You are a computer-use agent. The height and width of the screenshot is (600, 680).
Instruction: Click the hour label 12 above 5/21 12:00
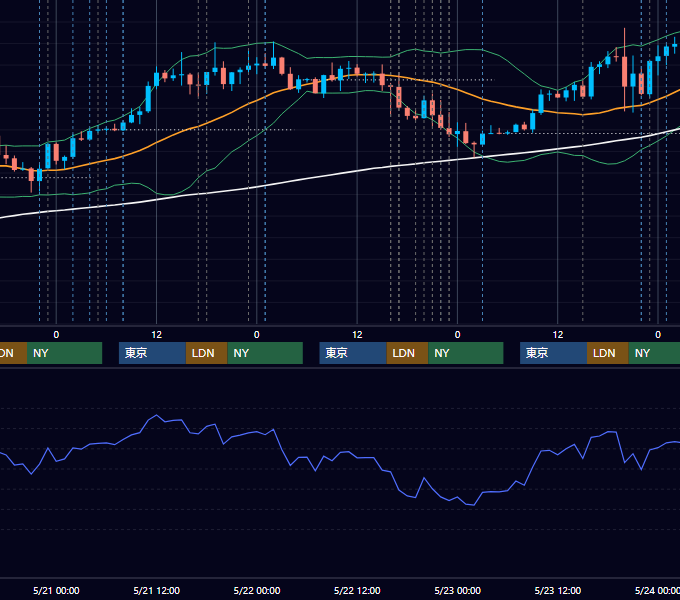(x=157, y=335)
